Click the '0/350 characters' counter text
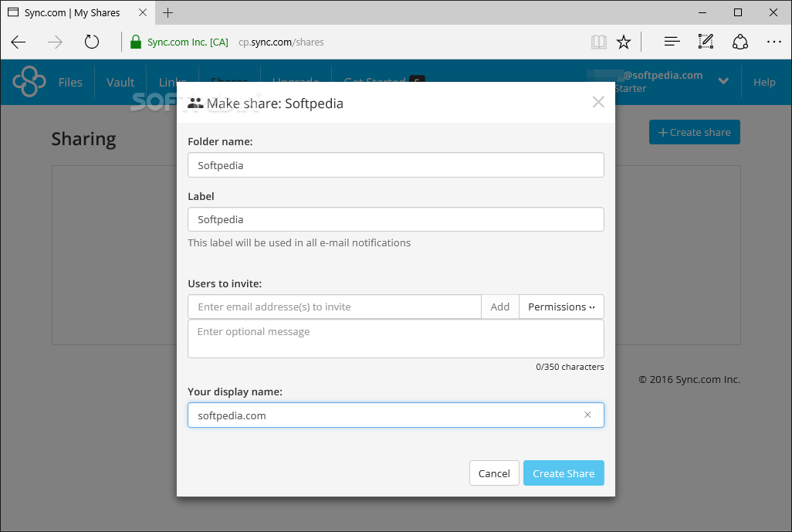Image resolution: width=792 pixels, height=532 pixels. pos(570,367)
